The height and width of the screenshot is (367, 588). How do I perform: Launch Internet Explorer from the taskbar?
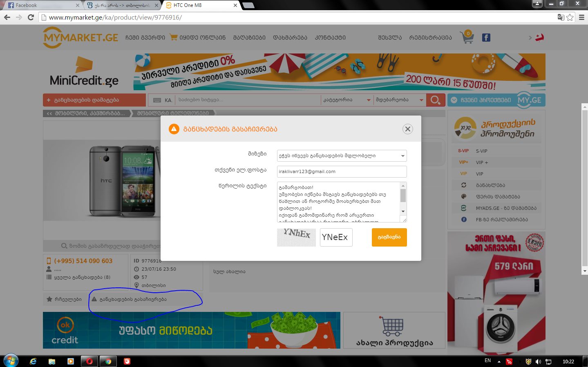point(33,361)
